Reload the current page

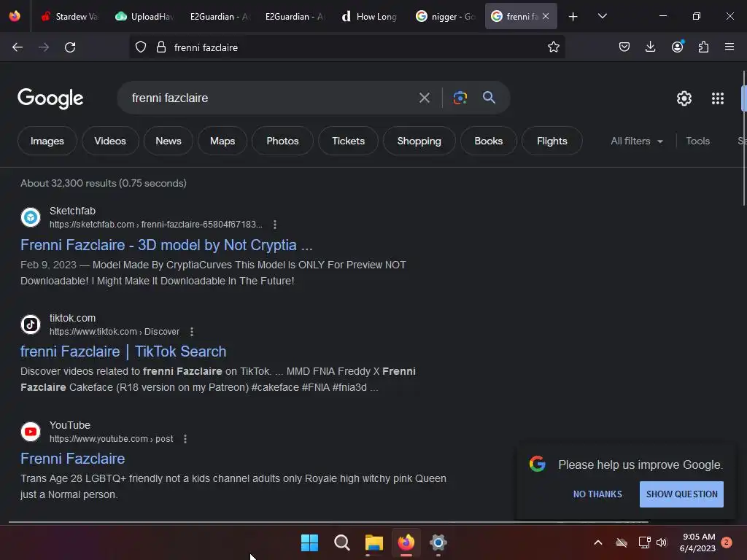70,47
